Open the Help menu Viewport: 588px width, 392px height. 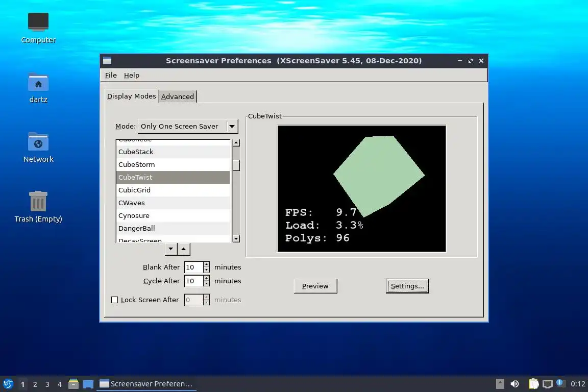132,75
